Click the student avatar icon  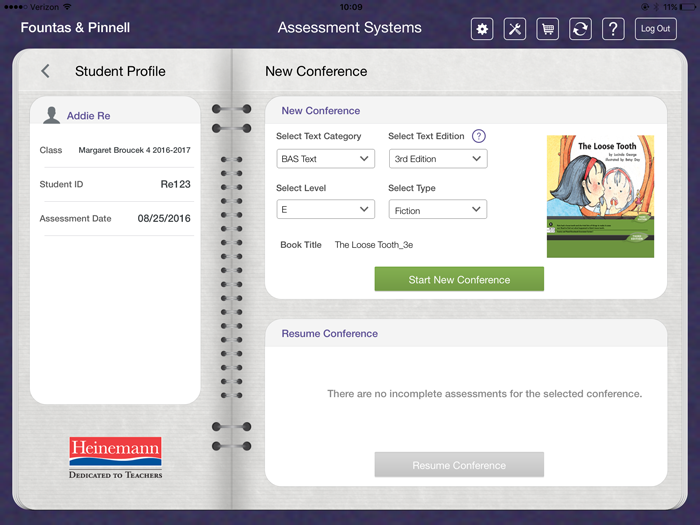[51, 115]
